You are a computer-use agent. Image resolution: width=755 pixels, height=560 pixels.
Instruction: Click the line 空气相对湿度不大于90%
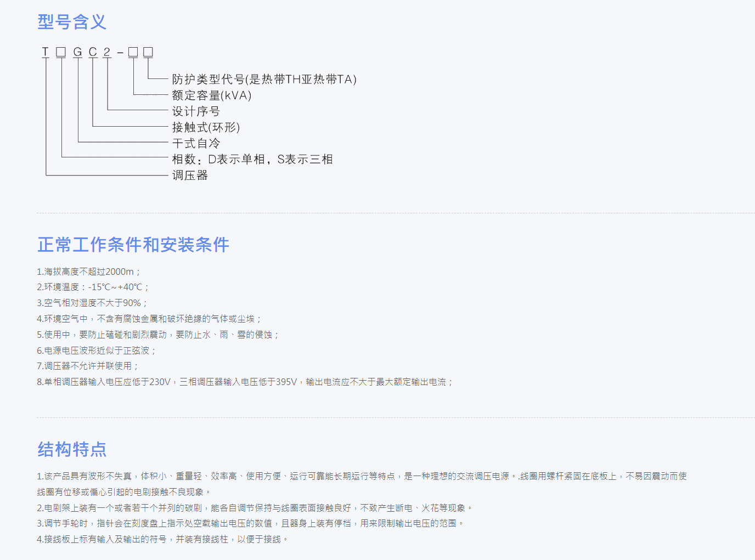click(x=92, y=303)
